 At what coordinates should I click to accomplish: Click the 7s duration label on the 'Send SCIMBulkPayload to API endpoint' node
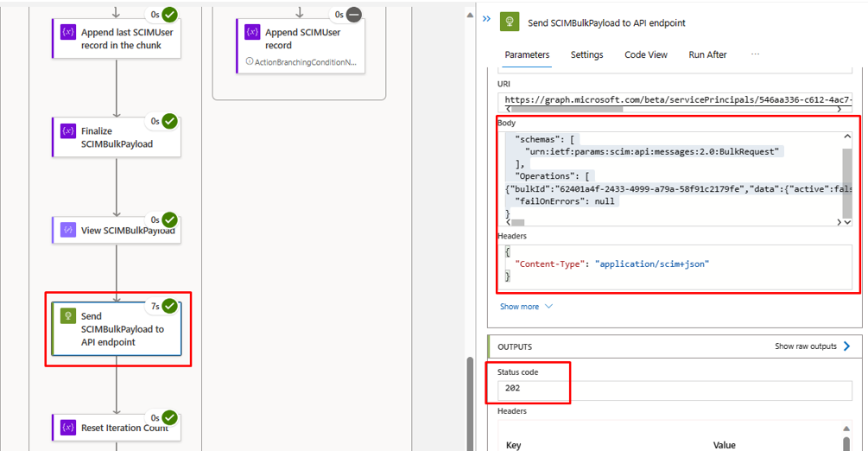tap(155, 306)
